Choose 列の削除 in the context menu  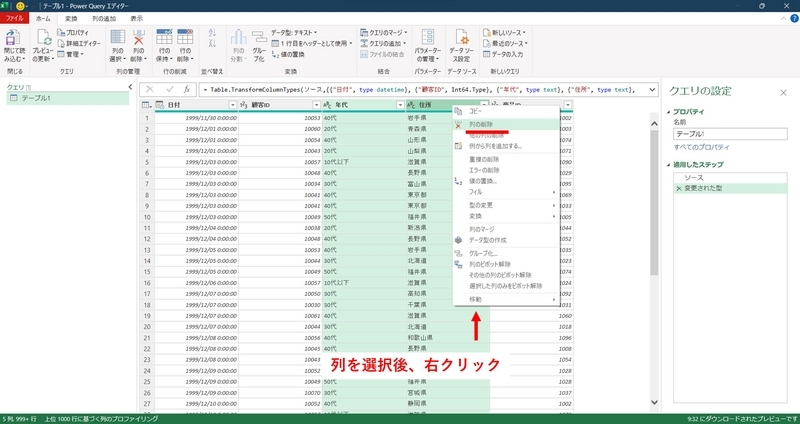coord(506,124)
